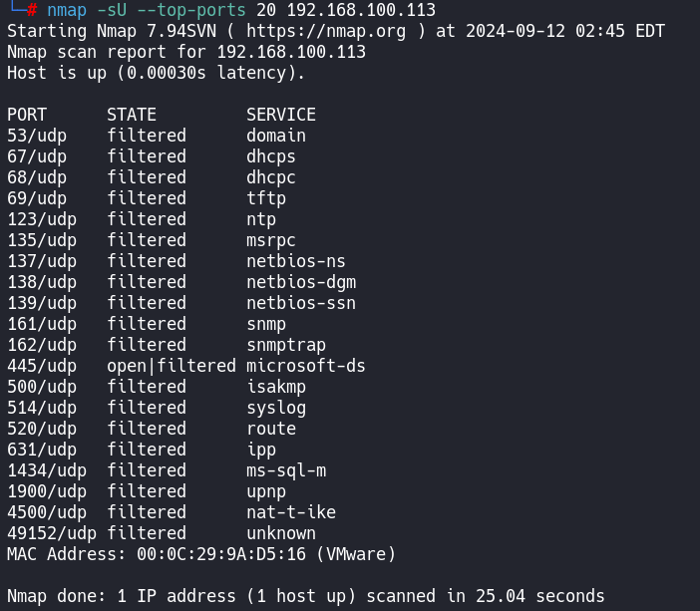Click the SERVICE column header
This screenshot has height=611, width=700.
point(281,115)
